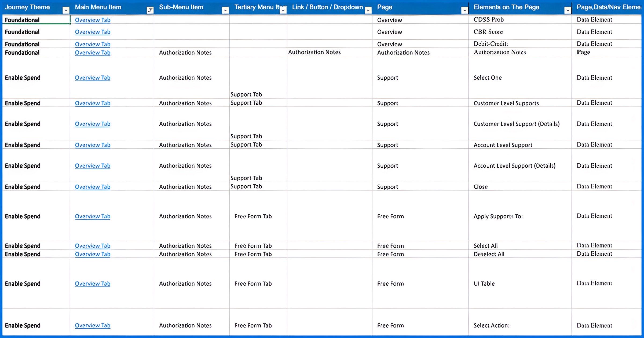Select the Authorization Notes cell in the Link / Button column
The height and width of the screenshot is (338, 644).
coord(330,52)
